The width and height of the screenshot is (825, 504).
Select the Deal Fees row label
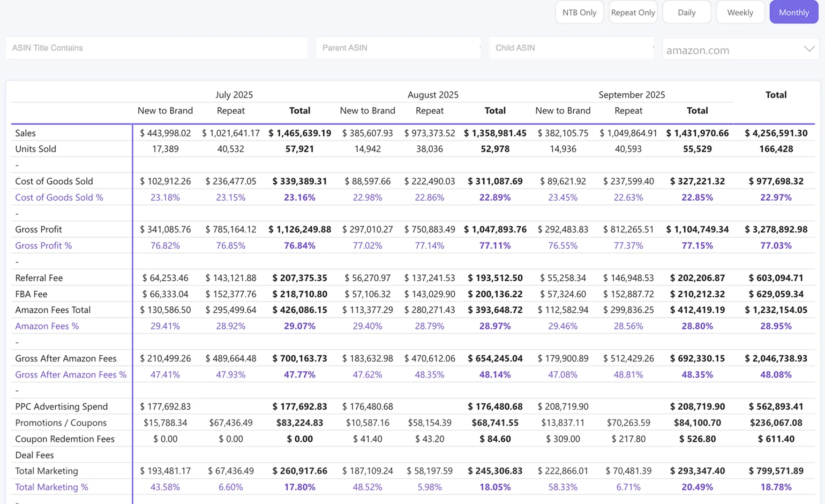[34, 455]
